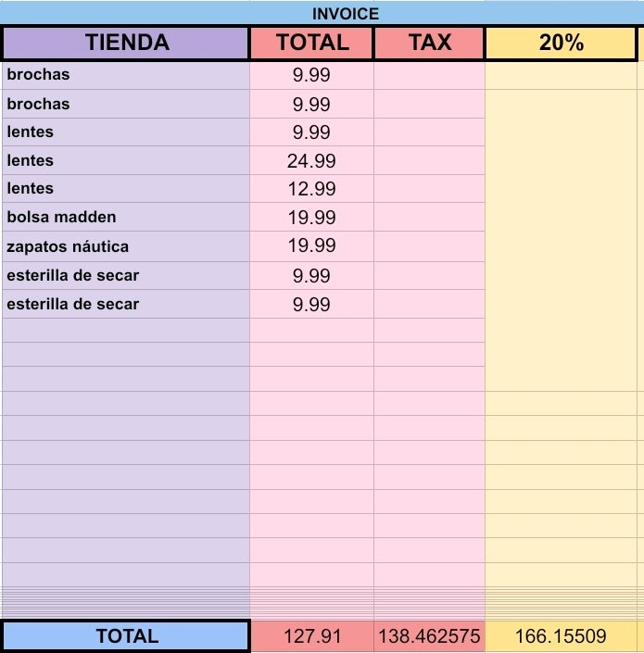This screenshot has width=644, height=653.
Task: Click the empty TAX cell beside bolsa madden
Action: coord(429,217)
